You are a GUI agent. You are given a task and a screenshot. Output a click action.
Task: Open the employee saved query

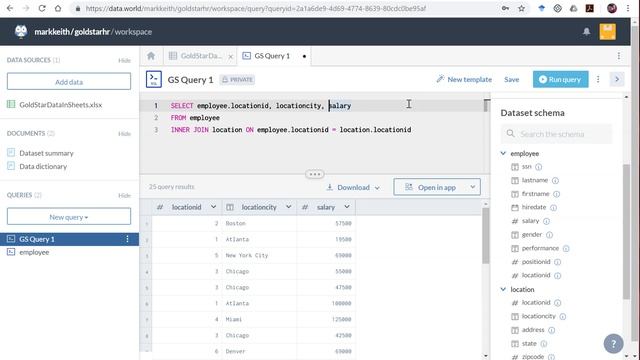34,252
